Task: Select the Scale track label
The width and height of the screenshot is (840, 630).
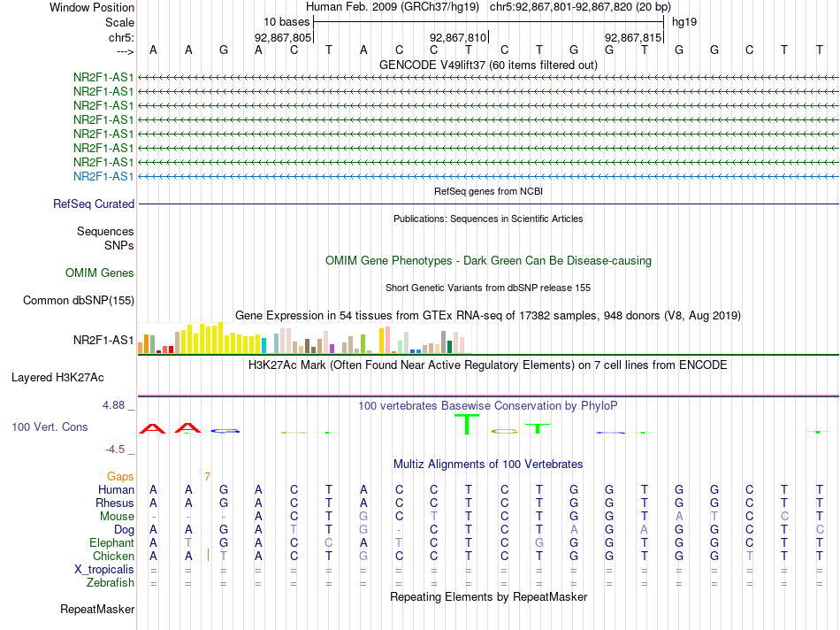Action: tap(119, 22)
